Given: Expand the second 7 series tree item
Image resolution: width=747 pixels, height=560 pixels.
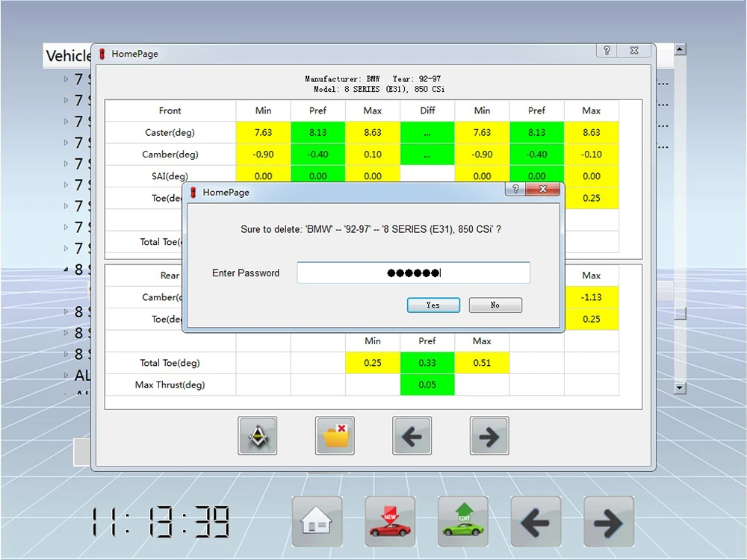Looking at the screenshot, I should (x=66, y=100).
